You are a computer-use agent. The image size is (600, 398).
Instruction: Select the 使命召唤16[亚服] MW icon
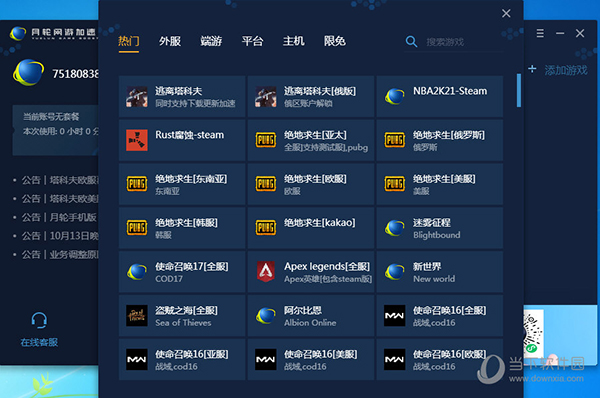137,359
